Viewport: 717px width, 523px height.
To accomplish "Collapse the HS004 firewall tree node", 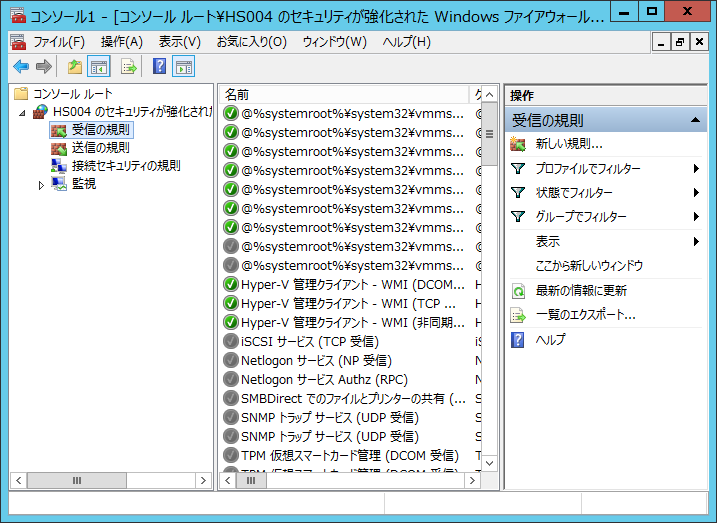I will coord(22,112).
